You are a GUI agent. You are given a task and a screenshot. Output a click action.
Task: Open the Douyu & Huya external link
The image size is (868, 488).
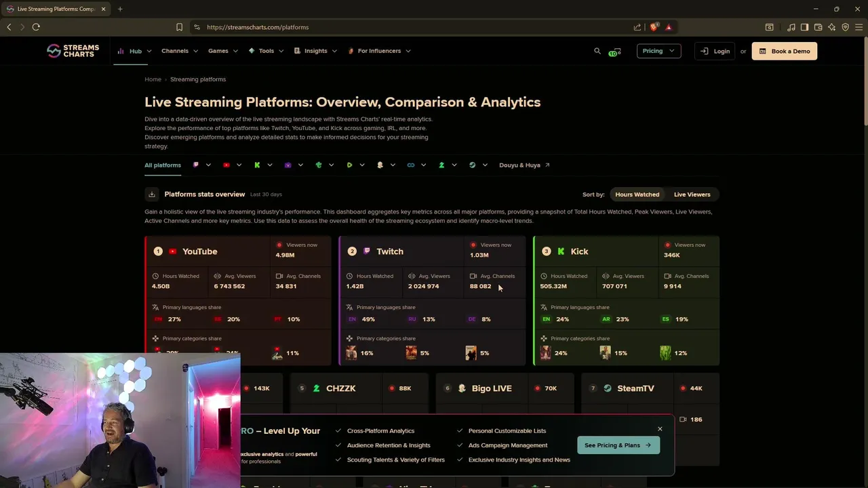524,165
